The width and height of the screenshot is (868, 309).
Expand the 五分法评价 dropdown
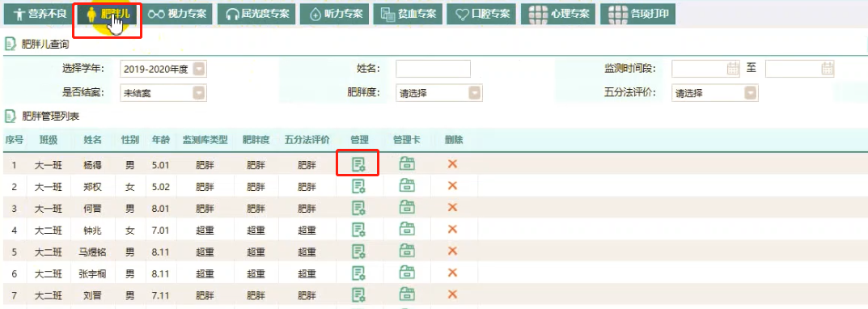coord(751,93)
